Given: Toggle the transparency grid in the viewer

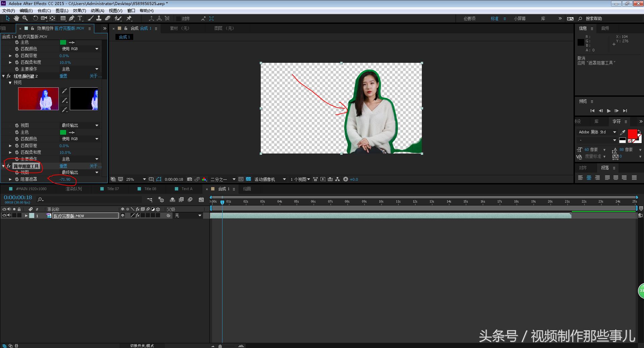Looking at the screenshot, I should pyautogui.click(x=248, y=179).
